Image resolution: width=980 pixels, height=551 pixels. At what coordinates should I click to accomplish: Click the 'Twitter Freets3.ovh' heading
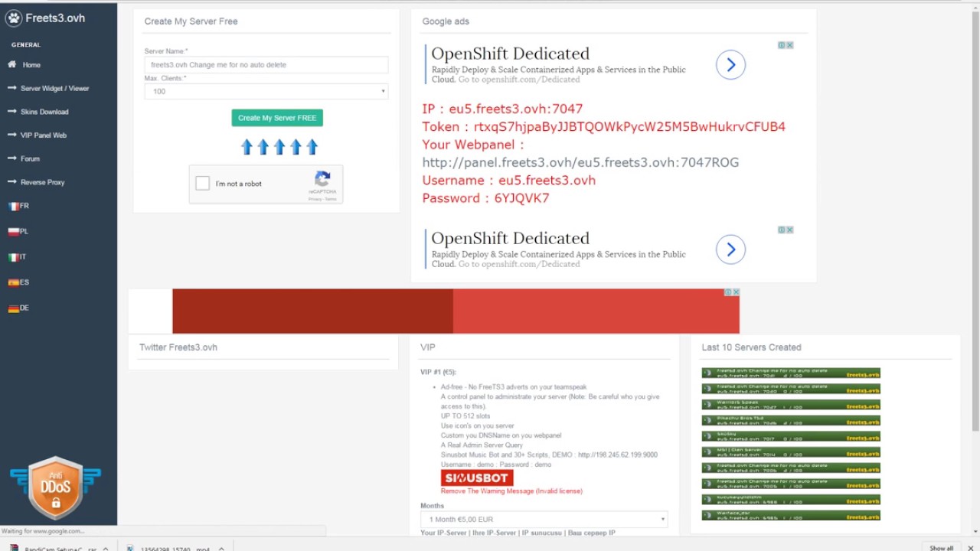coord(178,347)
